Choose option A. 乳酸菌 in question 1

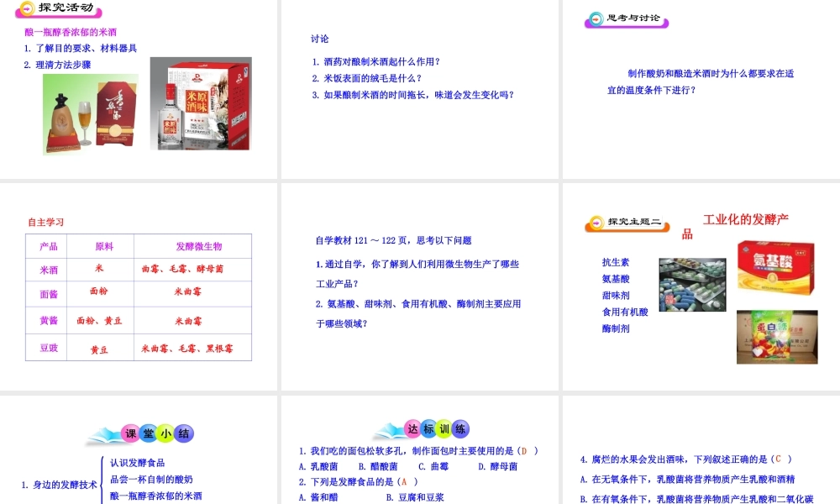coord(318,466)
